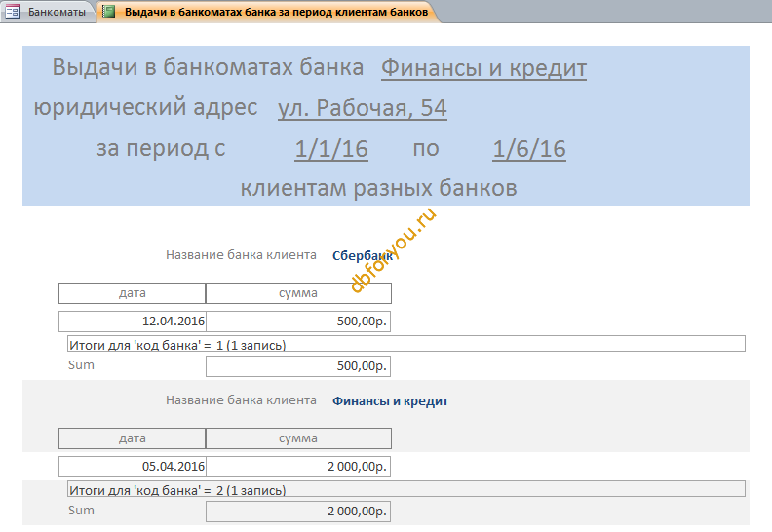Click heading text Выдачи в банкоматах банка
Viewport: 772px width, 532px height.
[x=208, y=67]
